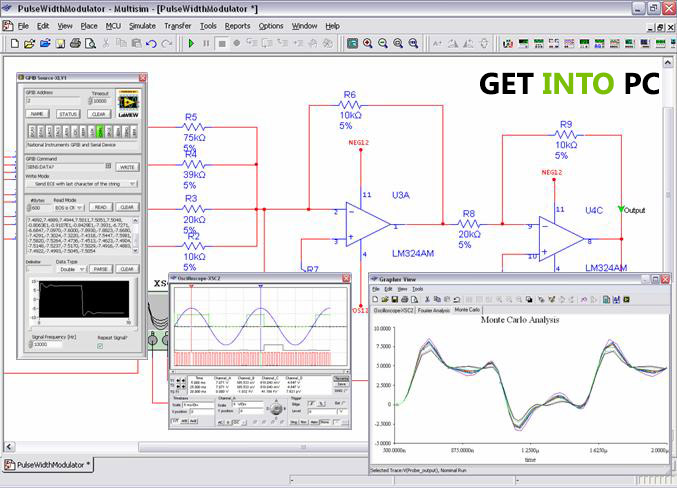Click the Grapher View undo icon
The width and height of the screenshot is (677, 488).
point(457,299)
